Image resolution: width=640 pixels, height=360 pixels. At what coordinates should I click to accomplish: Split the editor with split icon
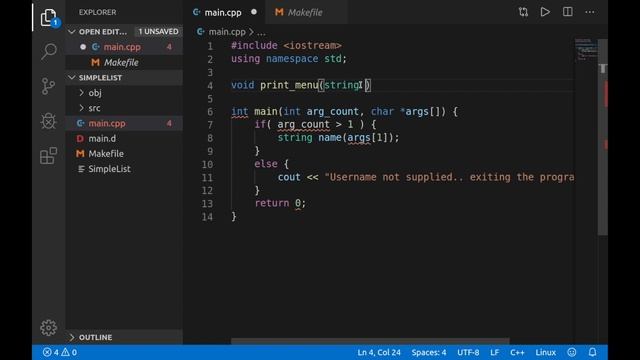click(x=567, y=12)
